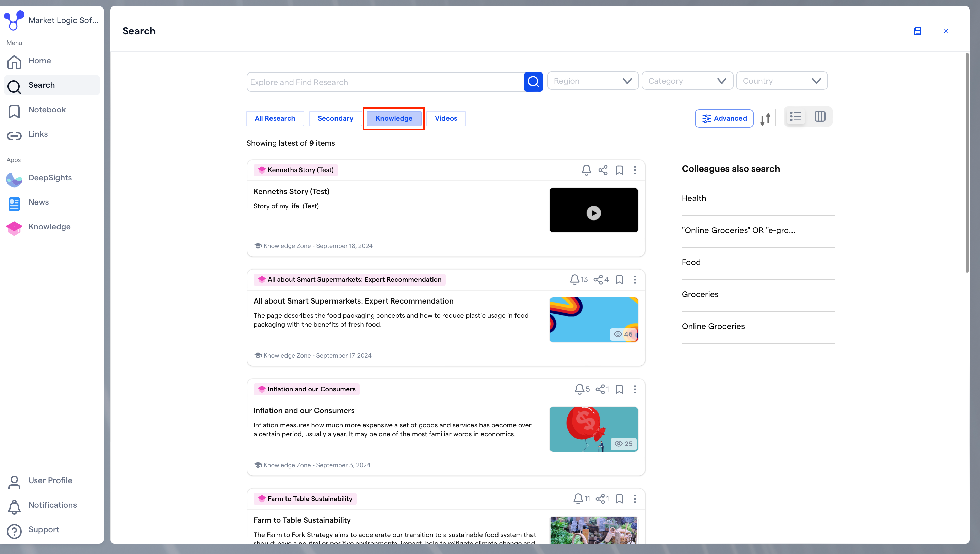Bookmark Inflation and our Consumers item
This screenshot has width=980, height=554.
pos(619,389)
